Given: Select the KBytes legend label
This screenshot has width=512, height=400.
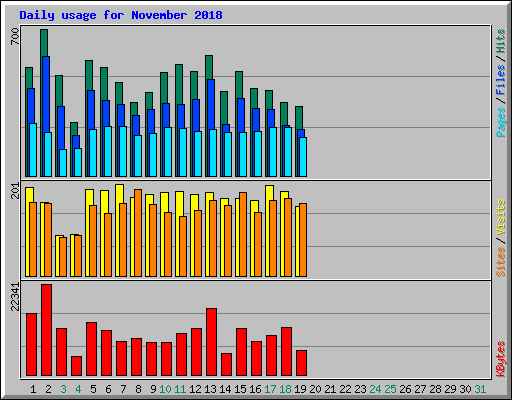Looking at the screenshot, I should 501,359.
